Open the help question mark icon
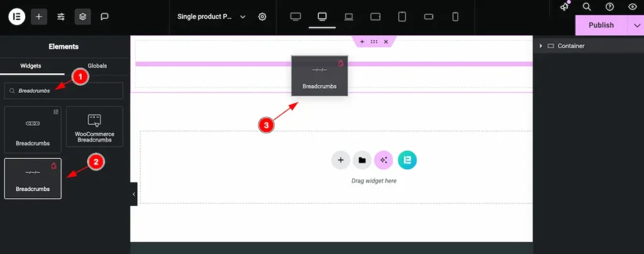The width and height of the screenshot is (644, 254). coord(609,7)
